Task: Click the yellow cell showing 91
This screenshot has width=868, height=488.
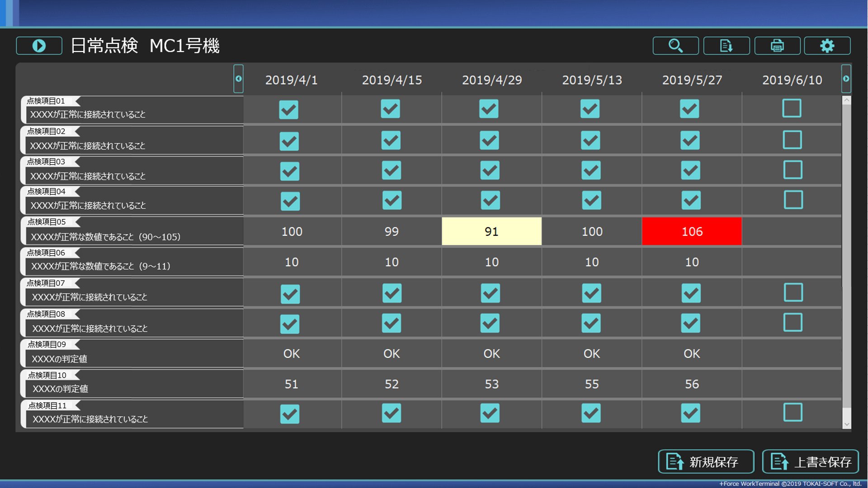Action: 491,231
